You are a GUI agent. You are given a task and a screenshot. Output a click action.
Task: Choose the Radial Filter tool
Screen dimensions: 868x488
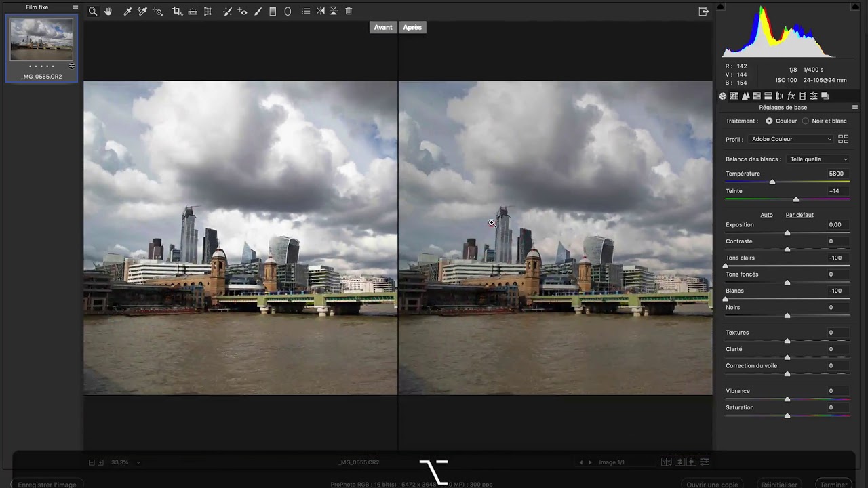click(x=288, y=12)
